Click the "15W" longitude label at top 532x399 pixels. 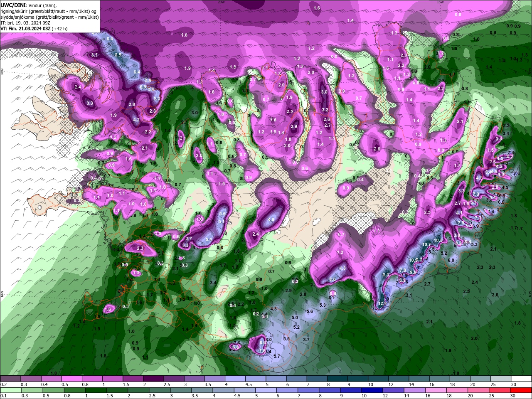(x=440, y=2)
